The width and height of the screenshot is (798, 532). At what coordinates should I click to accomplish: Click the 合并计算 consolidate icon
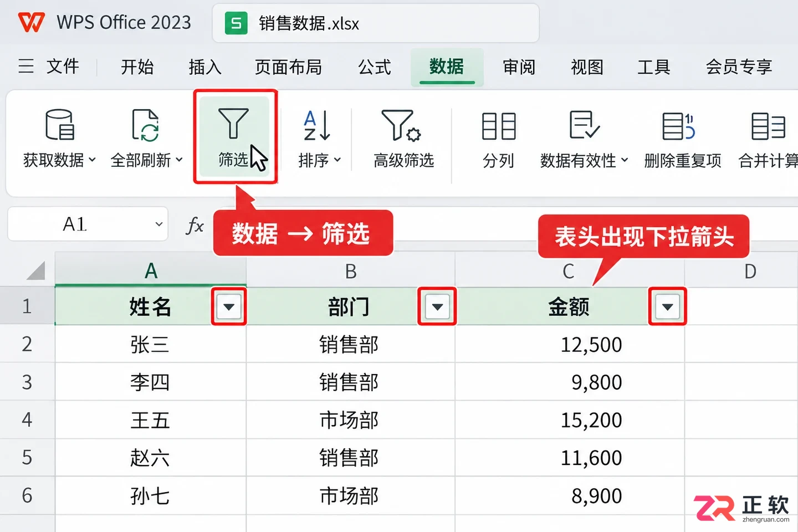click(768, 126)
